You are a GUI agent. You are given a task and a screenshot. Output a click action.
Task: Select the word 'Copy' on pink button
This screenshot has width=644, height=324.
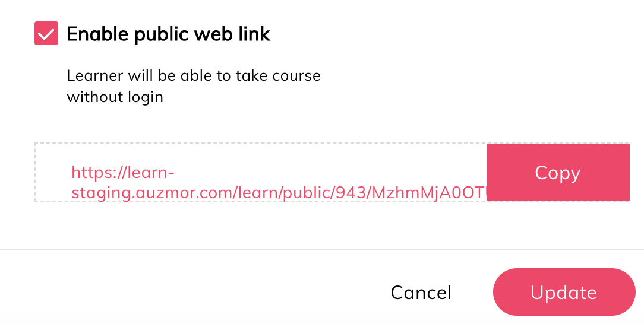click(x=558, y=173)
